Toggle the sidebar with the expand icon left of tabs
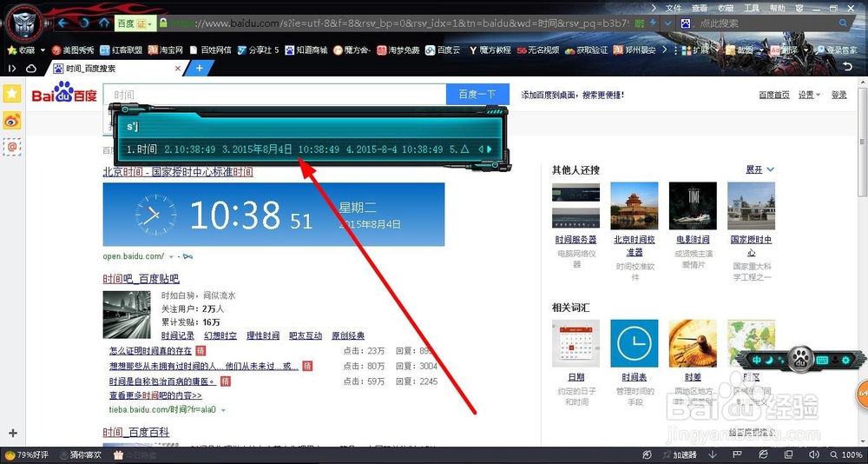This screenshot has width=868, height=464. [12, 68]
